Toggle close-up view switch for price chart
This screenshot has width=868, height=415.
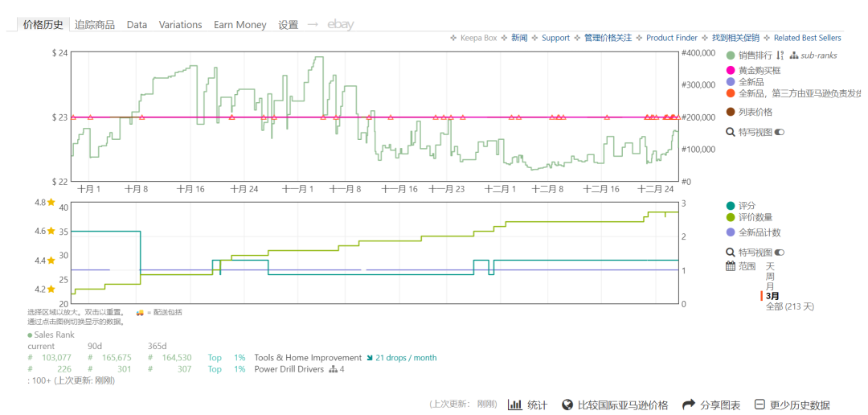tap(779, 132)
